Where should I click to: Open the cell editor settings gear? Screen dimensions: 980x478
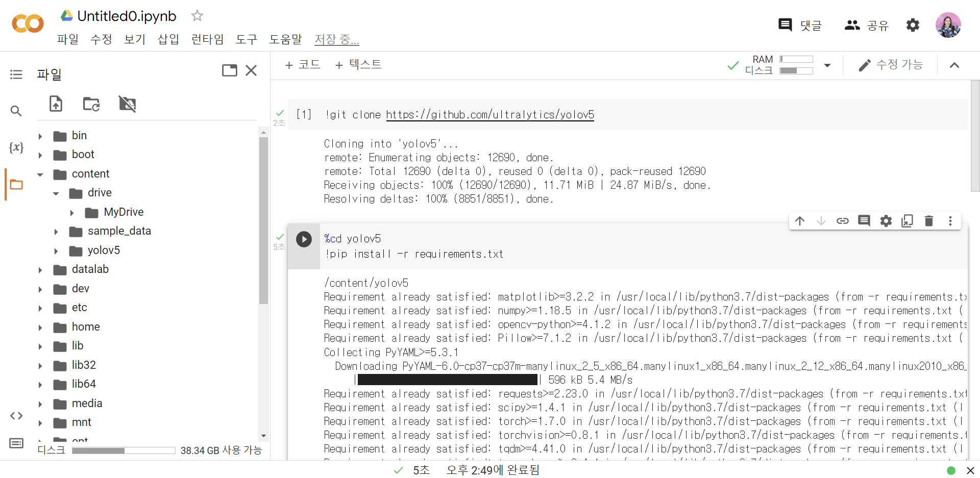coord(886,221)
